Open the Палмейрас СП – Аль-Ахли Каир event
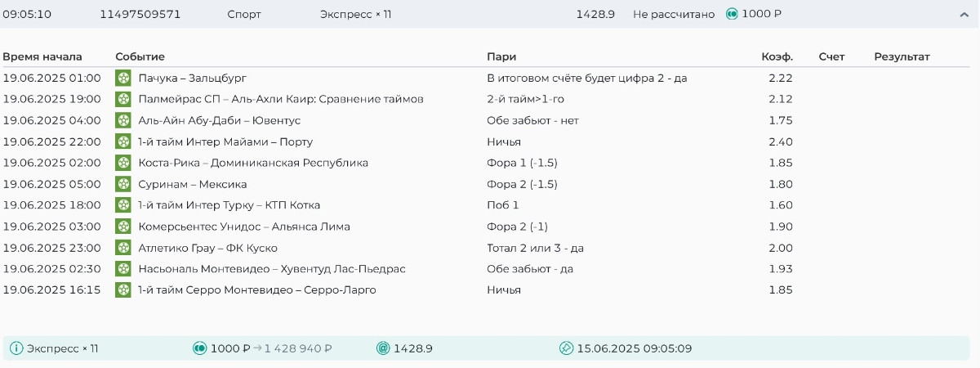980x368 pixels. pos(281,100)
